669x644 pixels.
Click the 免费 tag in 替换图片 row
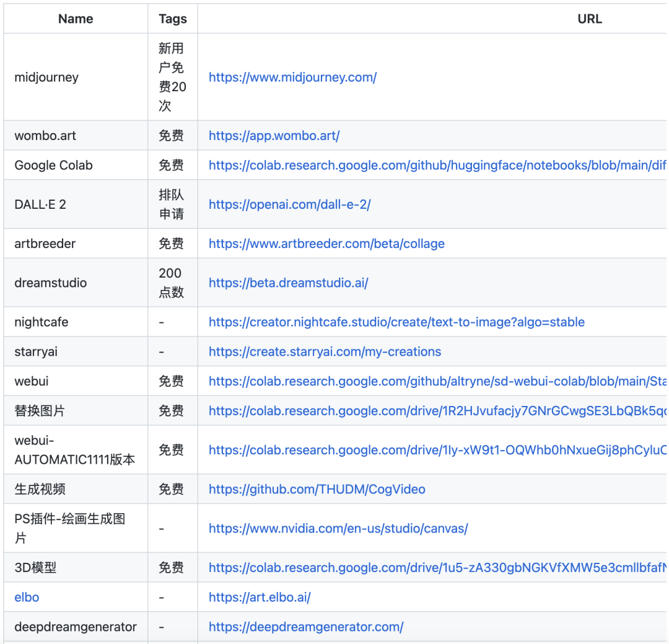(172, 410)
